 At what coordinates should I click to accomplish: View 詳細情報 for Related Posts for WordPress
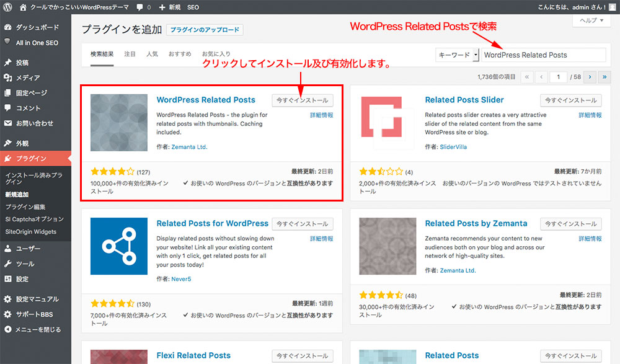[x=321, y=239]
